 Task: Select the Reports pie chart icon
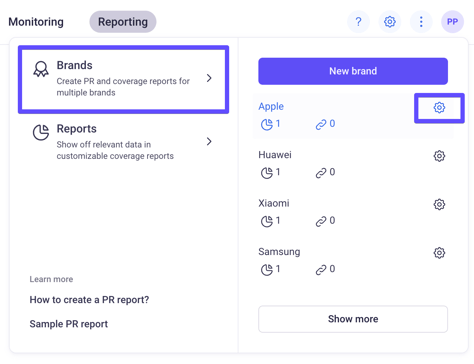(41, 132)
